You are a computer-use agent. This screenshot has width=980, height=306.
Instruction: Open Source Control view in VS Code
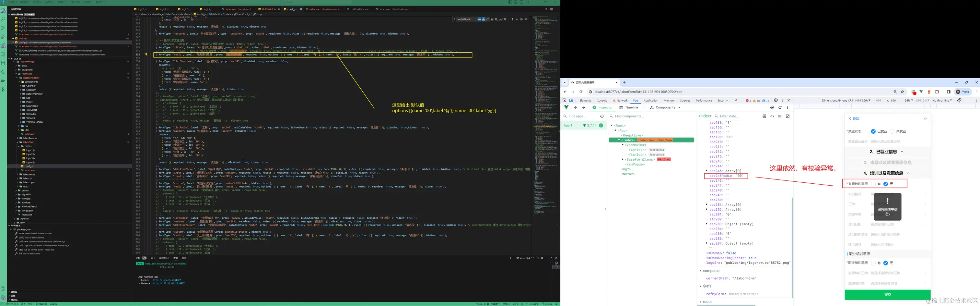(x=4, y=28)
